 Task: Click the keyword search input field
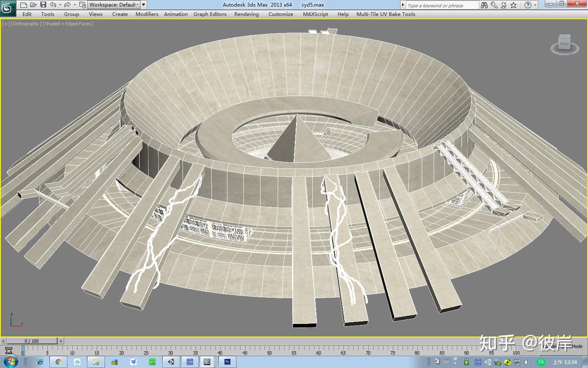pos(442,5)
